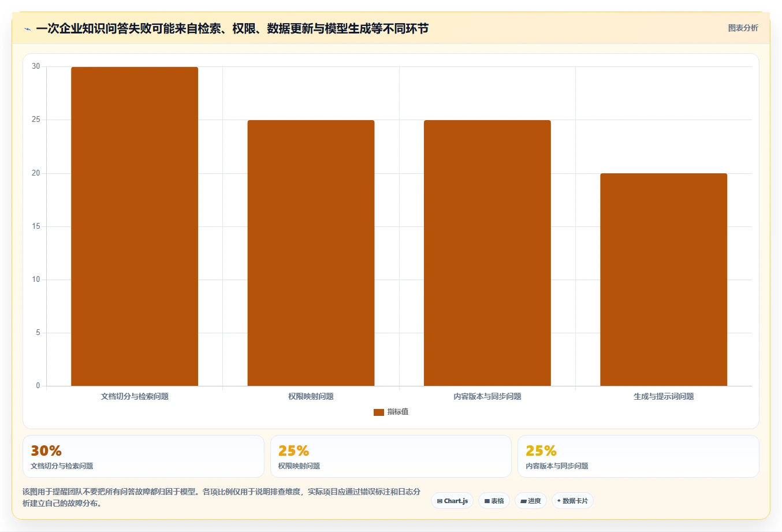
Task: Select the Chart.js chip
Action: (x=452, y=501)
